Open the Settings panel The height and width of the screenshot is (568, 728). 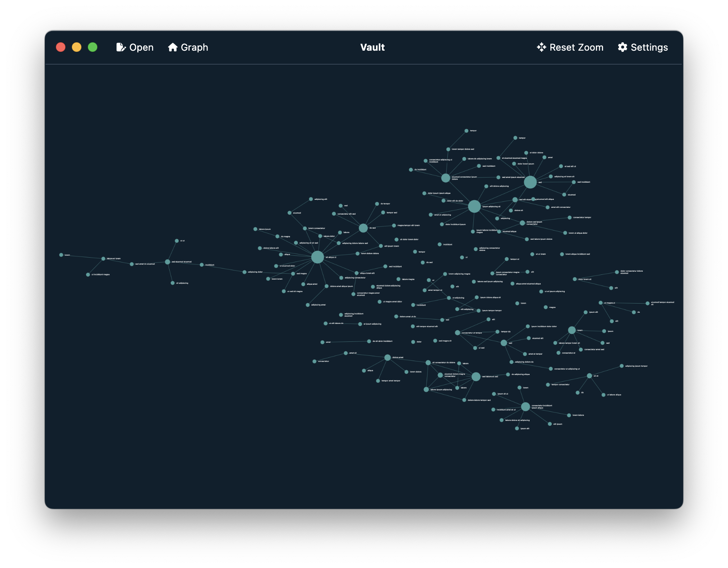click(x=643, y=47)
